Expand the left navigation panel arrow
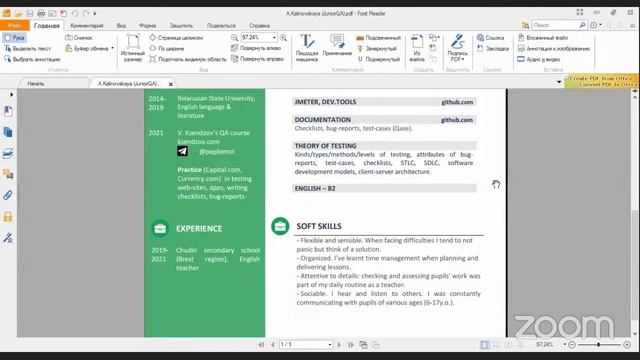 pyautogui.click(x=11, y=94)
